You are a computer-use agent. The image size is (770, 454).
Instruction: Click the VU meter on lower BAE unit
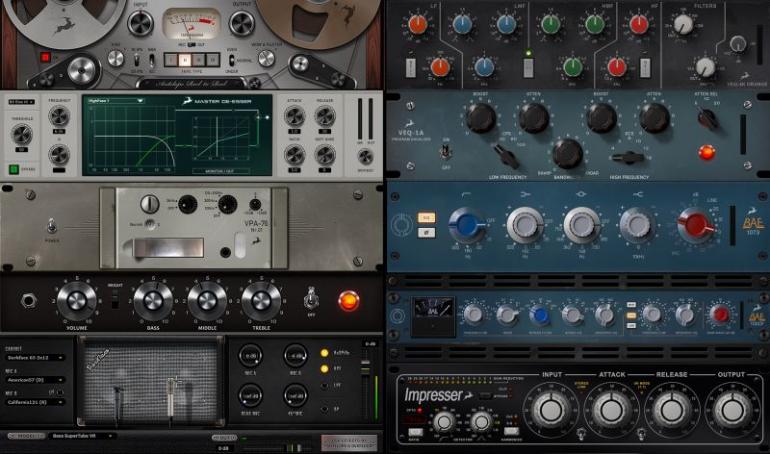pyautogui.click(x=433, y=317)
